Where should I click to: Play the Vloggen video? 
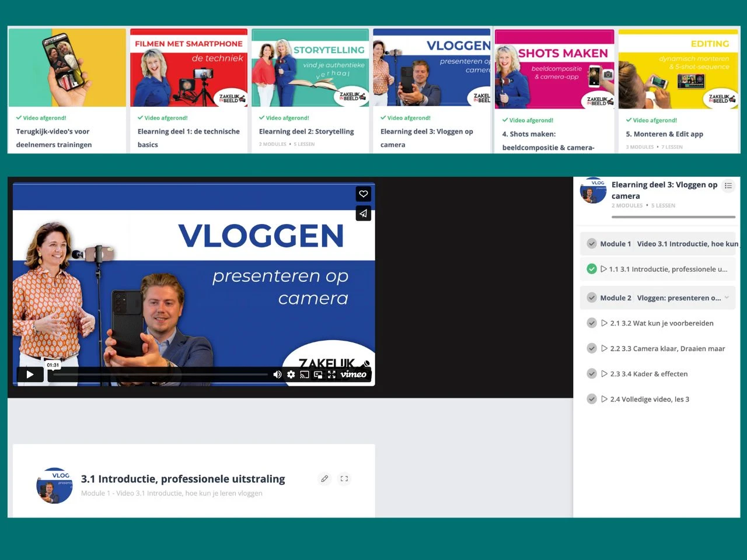30,374
